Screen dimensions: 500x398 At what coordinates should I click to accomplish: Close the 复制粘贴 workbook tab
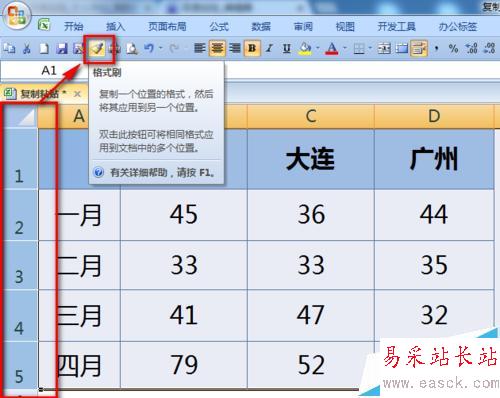(x=77, y=94)
